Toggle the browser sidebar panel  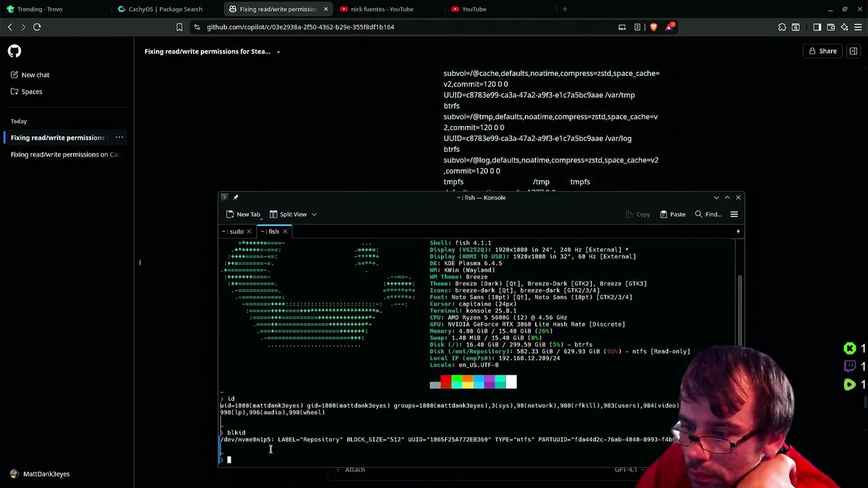coord(817,27)
